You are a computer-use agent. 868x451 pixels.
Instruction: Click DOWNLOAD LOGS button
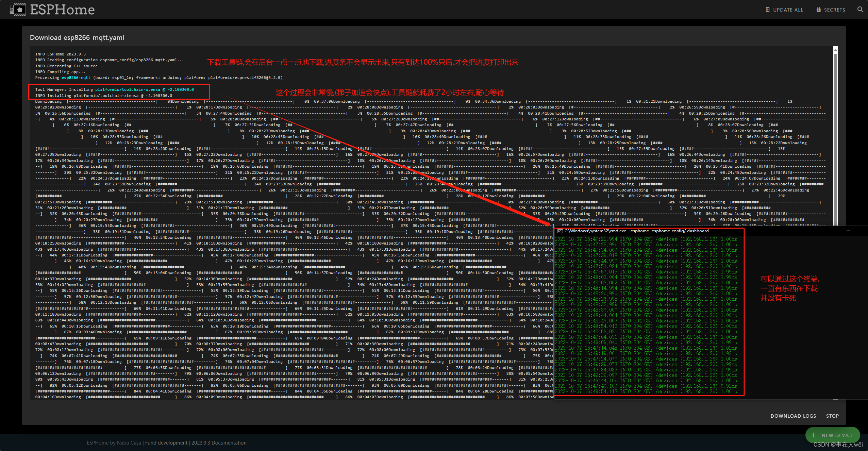point(793,416)
